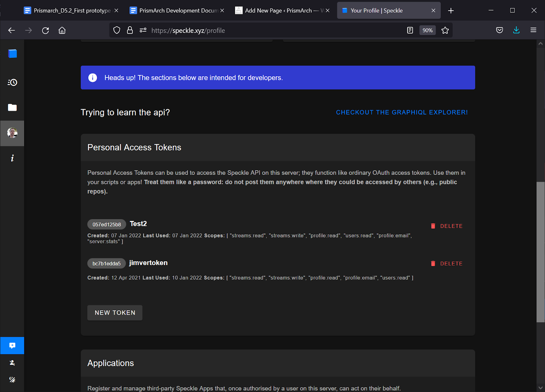545x392 pixels.
Task: Click the 057ed125b8 token ID chip
Action: 107,225
